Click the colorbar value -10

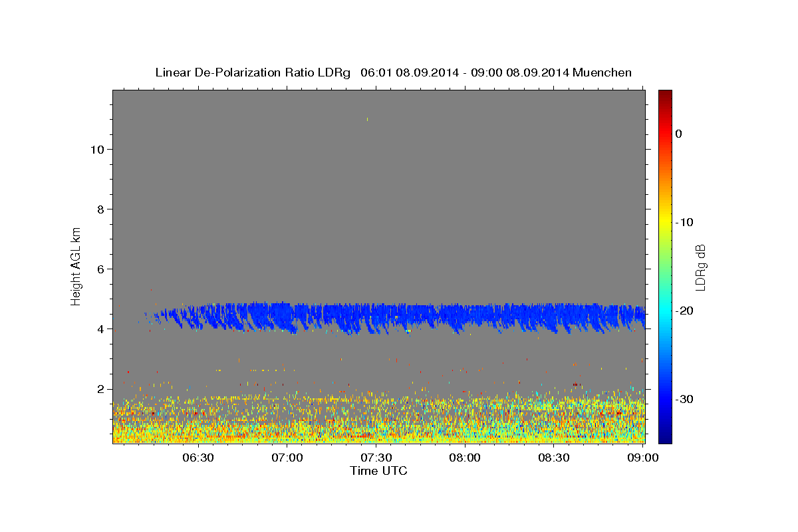[x=685, y=222]
